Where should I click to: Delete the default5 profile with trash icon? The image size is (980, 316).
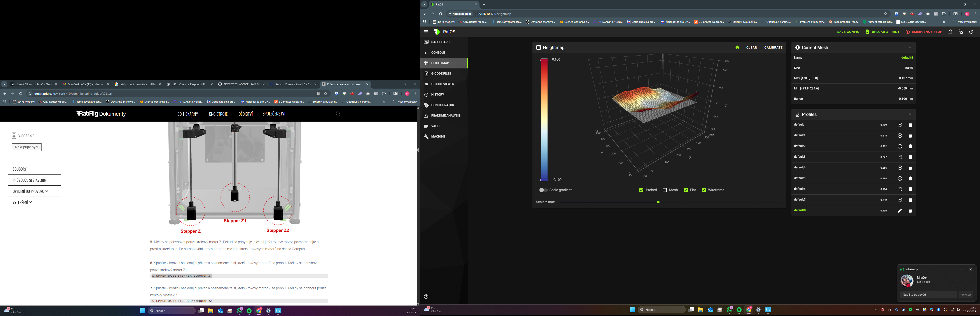[x=910, y=178]
